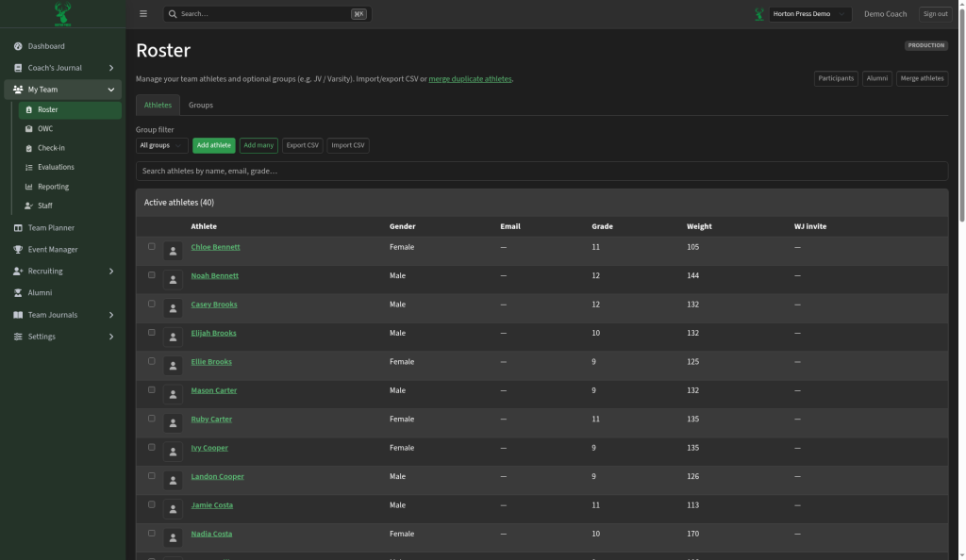
Task: Click the Alumni icon in the sidebar
Action: tap(18, 293)
